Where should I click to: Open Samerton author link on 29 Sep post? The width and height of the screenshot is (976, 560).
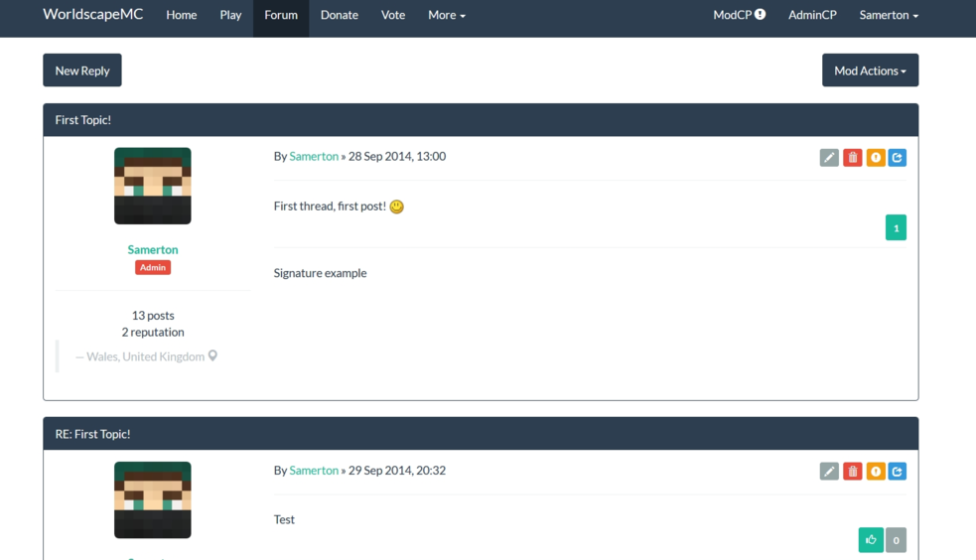314,471
